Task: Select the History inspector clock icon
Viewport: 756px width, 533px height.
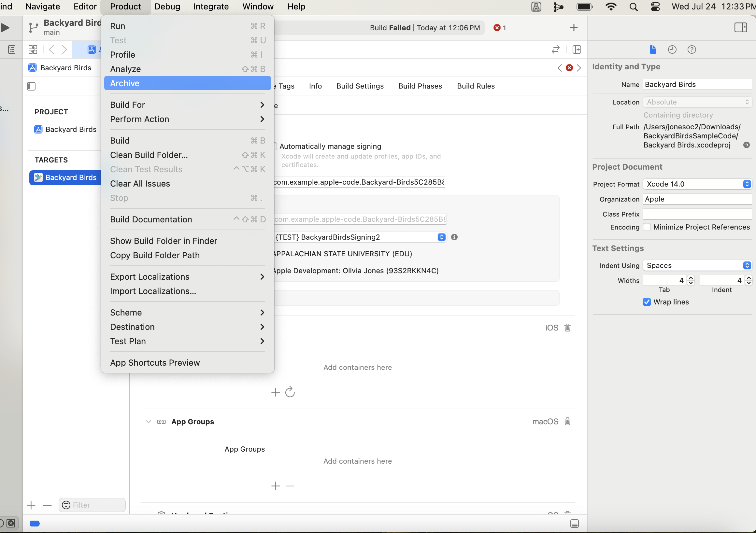Action: coord(672,50)
